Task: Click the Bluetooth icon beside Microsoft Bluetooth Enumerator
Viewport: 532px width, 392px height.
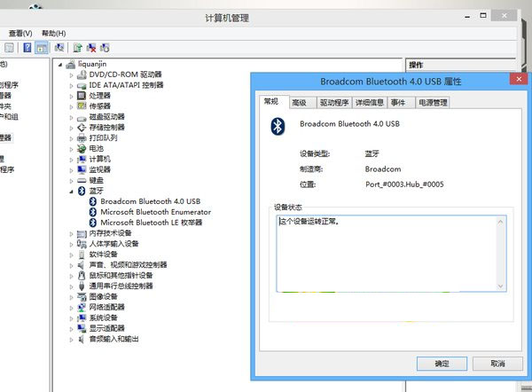Action: 93,212
